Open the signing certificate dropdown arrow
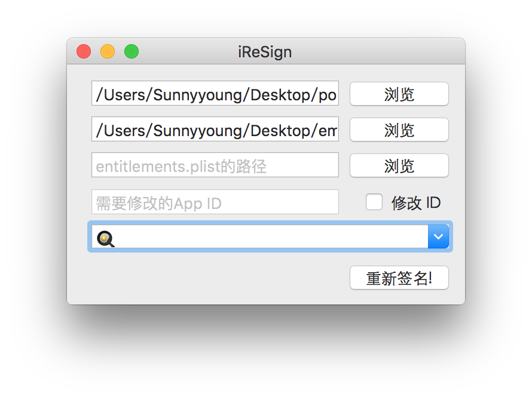This screenshot has width=532, height=400. pyautogui.click(x=438, y=237)
